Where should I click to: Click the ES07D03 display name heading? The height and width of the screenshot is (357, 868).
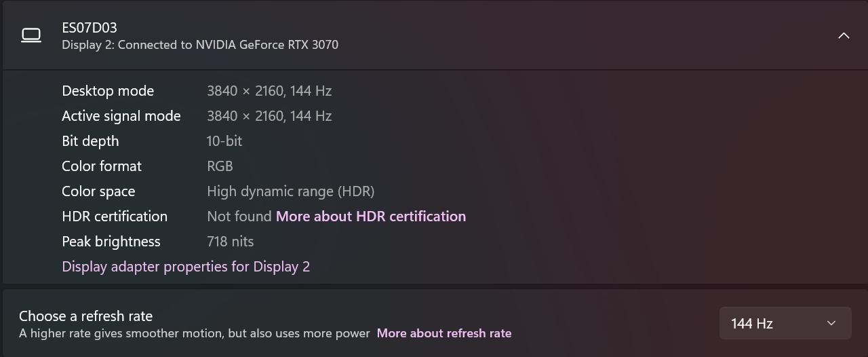tap(90, 28)
